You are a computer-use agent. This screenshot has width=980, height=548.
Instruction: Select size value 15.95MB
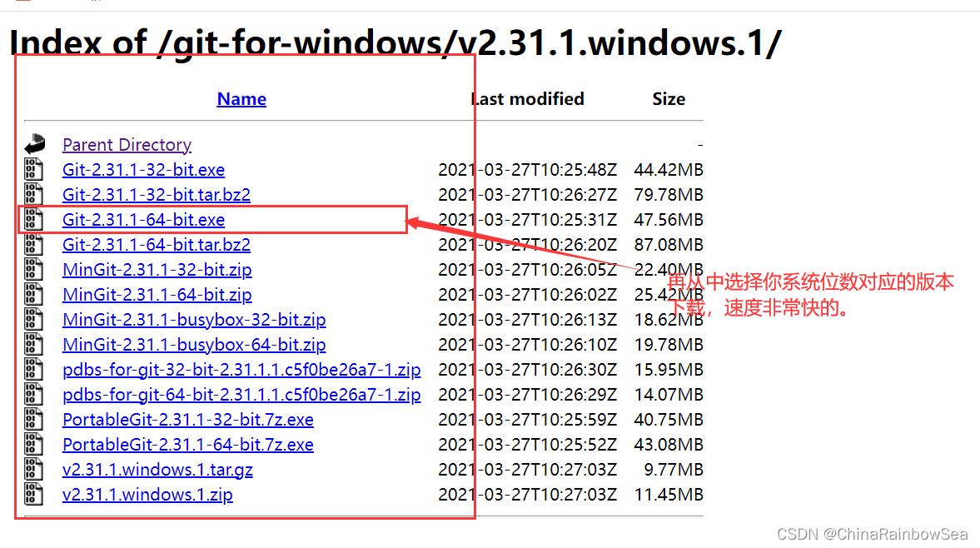pos(668,369)
